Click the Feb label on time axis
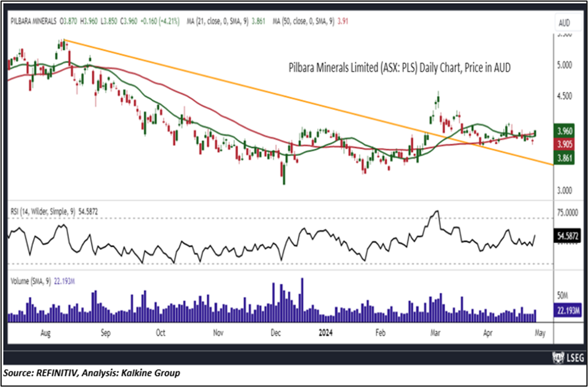Viewport: 588px width, 387px height. pyautogui.click(x=380, y=333)
